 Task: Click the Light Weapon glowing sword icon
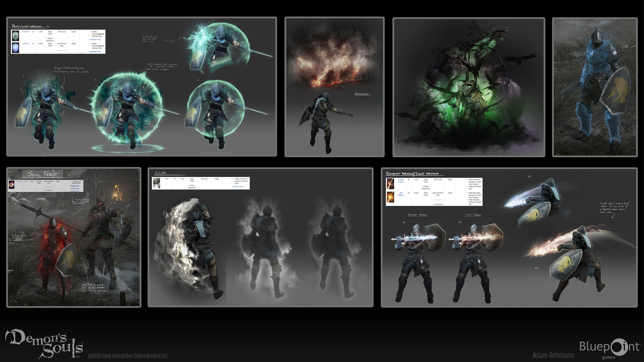[x=390, y=197]
